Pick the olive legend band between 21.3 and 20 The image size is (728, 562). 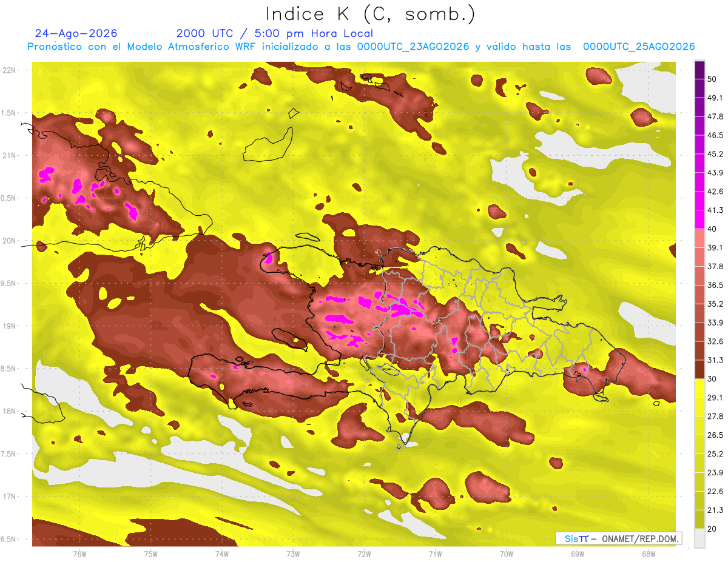[699, 519]
